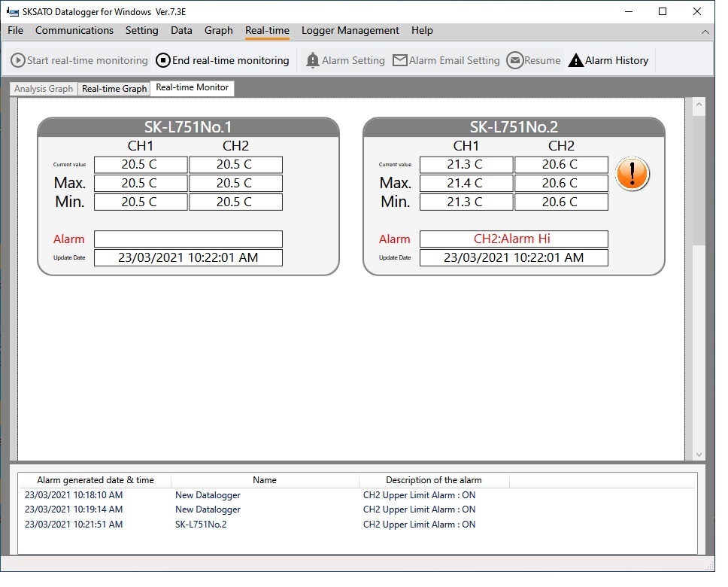Click the SK-L751No.2 name in alarm list

(201, 525)
